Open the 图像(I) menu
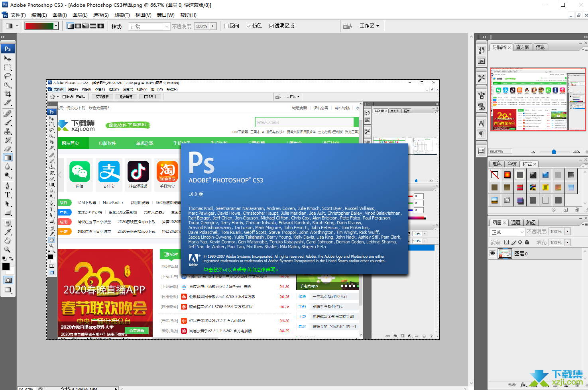 (60, 15)
